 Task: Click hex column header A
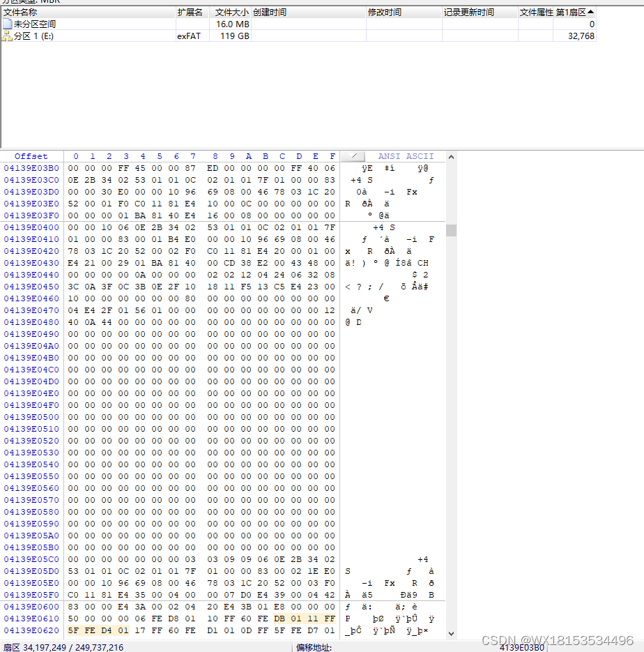(248, 156)
